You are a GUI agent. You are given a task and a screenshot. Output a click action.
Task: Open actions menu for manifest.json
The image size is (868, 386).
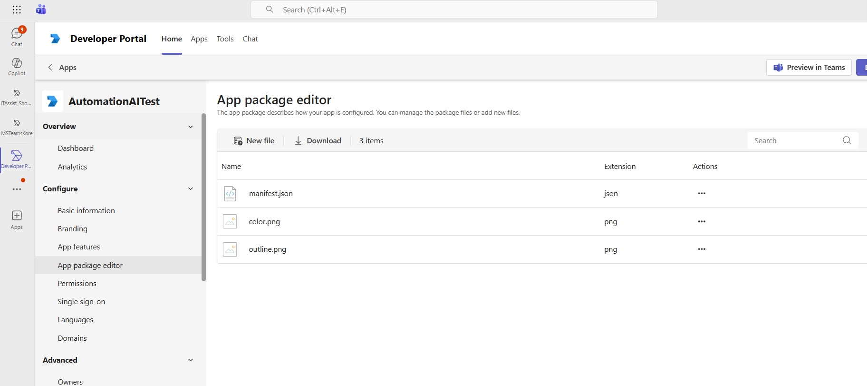point(701,193)
